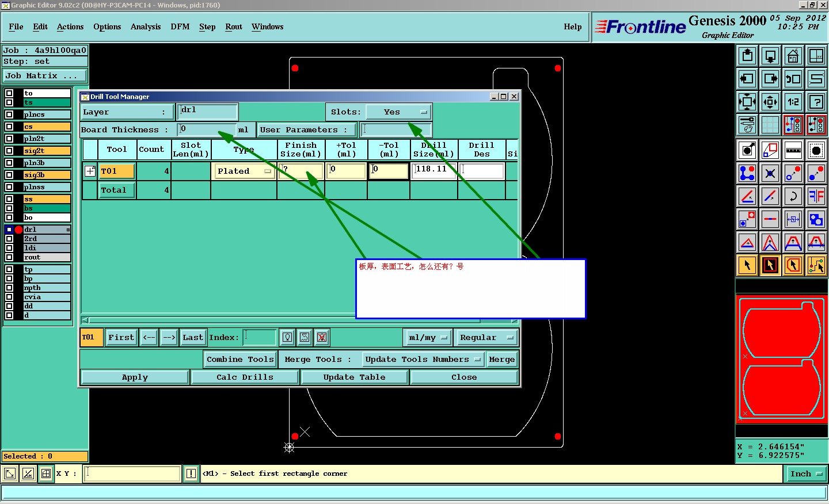Click the red board preview thumbnail
The height and width of the screenshot is (504, 829).
782,359
